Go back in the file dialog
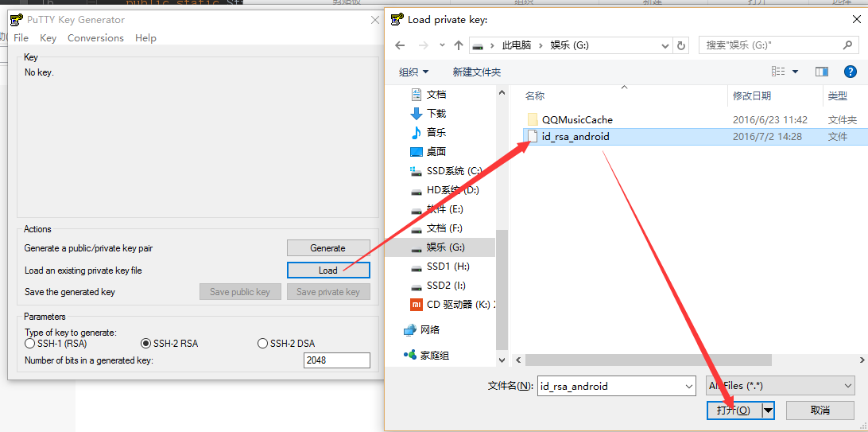The image size is (868, 432). [x=400, y=45]
